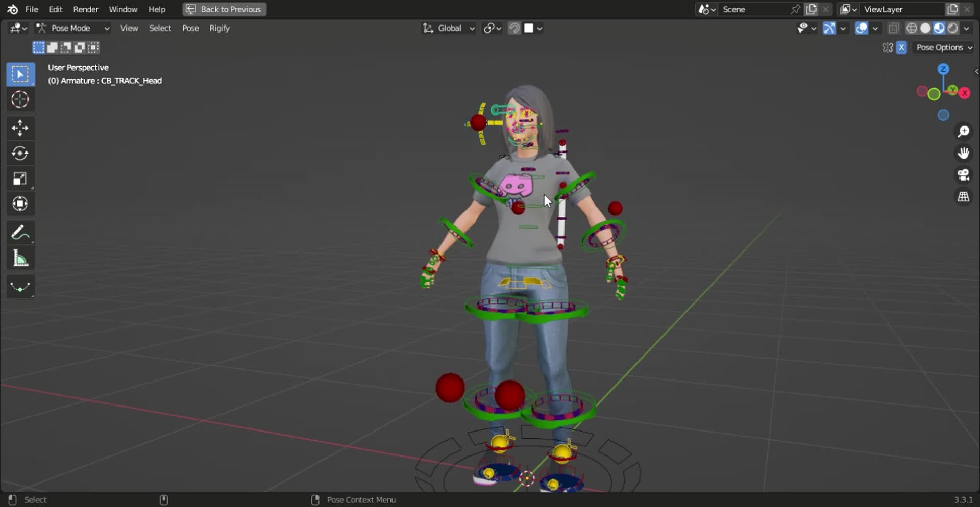The width and height of the screenshot is (980, 507).
Task: Activate the Annotate tool
Action: [x=20, y=232]
